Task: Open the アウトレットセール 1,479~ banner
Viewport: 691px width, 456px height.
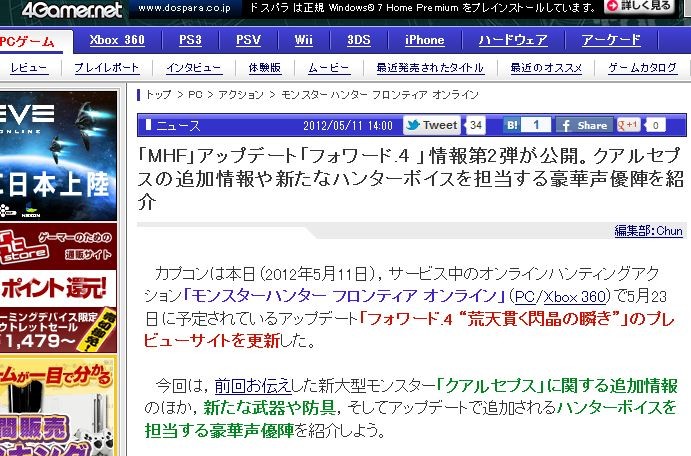Action: click(58, 330)
